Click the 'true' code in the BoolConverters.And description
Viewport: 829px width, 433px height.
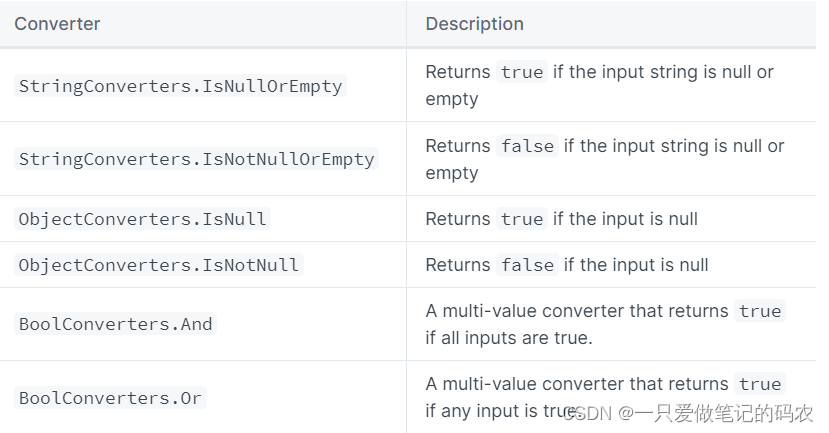(760, 311)
